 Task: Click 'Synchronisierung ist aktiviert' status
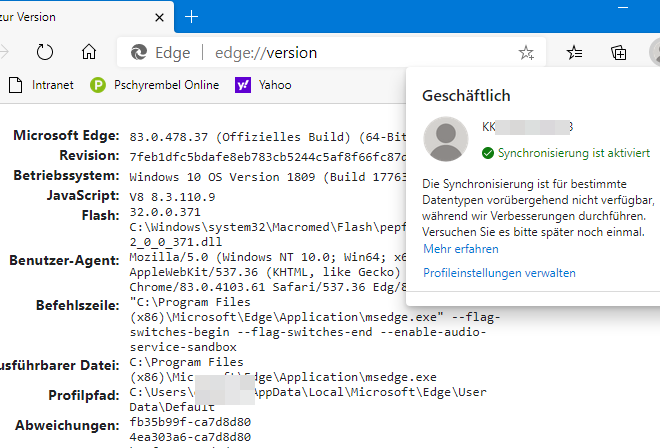click(566, 153)
